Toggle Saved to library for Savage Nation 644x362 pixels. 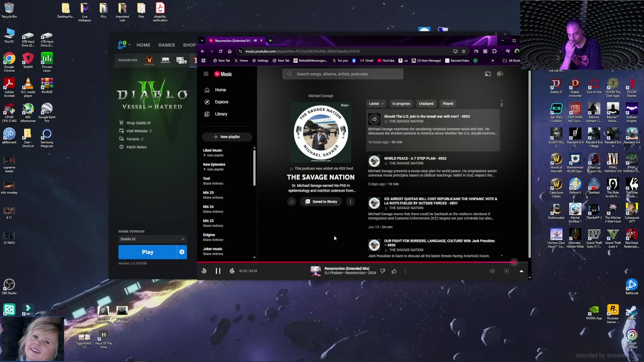click(x=321, y=202)
